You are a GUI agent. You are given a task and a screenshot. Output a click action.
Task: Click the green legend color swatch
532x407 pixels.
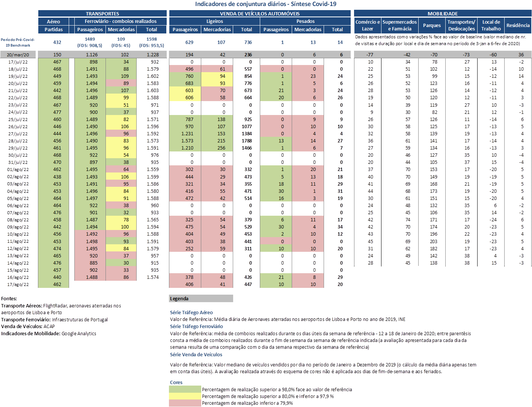click(185, 389)
